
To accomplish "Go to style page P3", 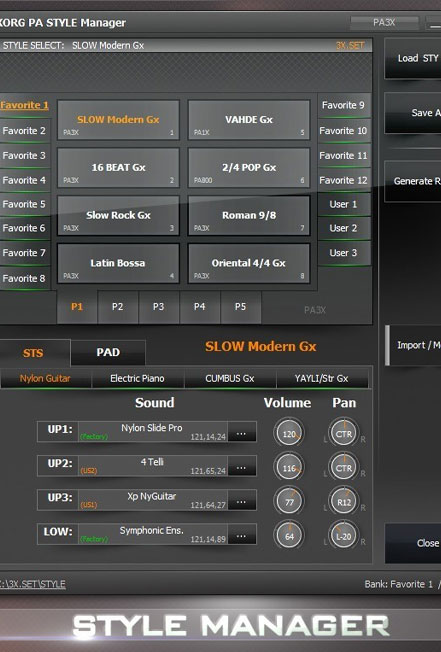I will click(158, 306).
